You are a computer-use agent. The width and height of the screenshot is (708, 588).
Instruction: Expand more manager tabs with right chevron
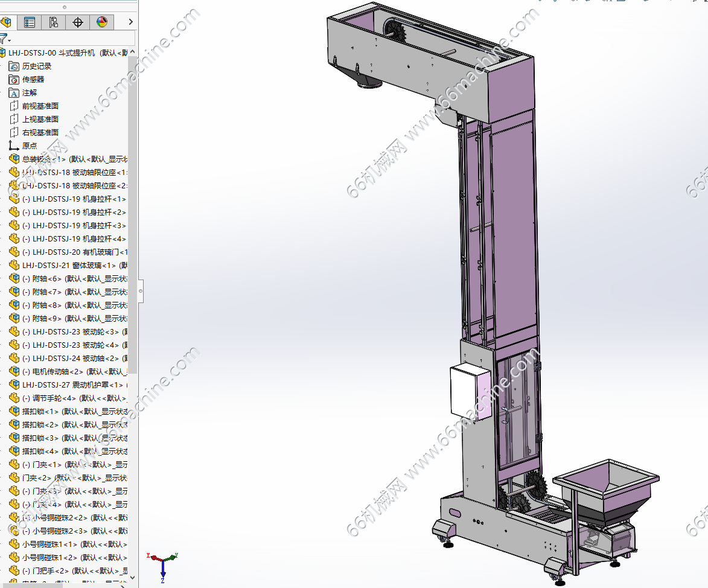coord(131,22)
